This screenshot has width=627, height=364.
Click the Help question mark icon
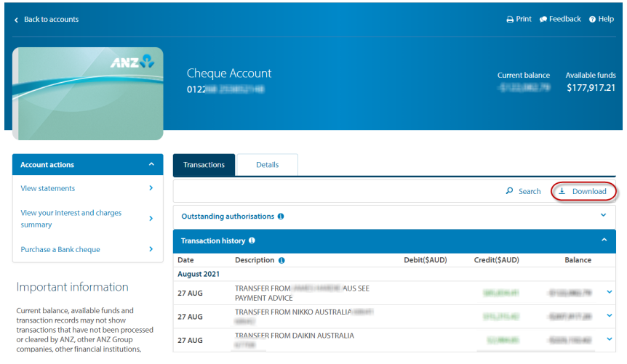tap(592, 20)
